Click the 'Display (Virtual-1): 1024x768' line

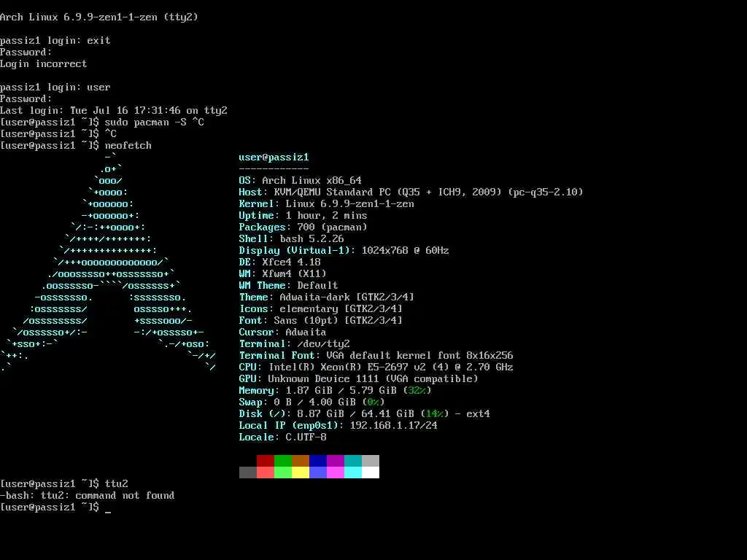[x=344, y=251]
